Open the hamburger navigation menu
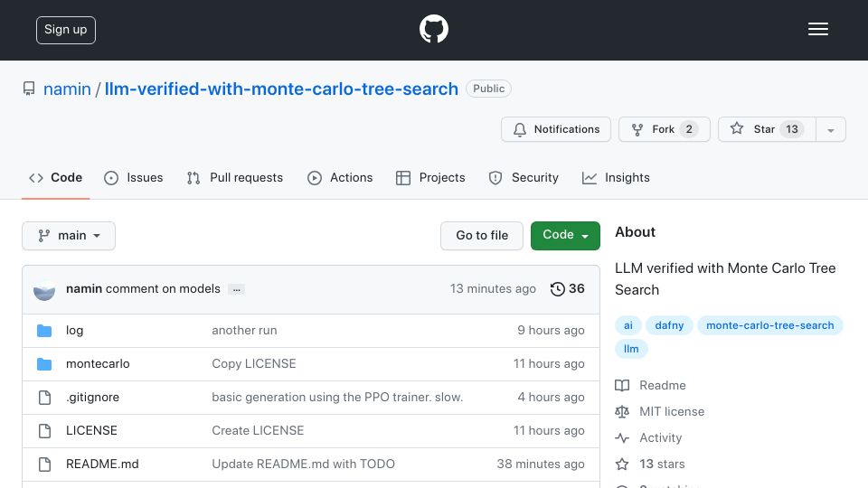Screen dimensions: 868x488 [817, 29]
